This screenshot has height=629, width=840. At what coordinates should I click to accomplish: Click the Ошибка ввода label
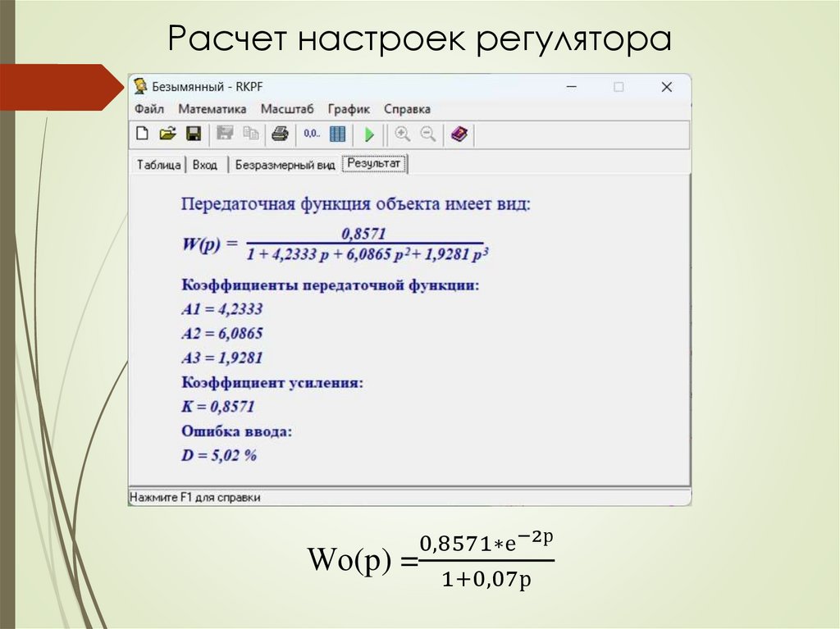click(237, 431)
